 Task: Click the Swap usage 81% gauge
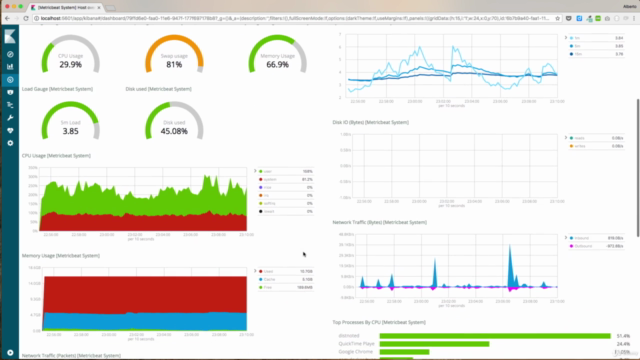(x=174, y=54)
